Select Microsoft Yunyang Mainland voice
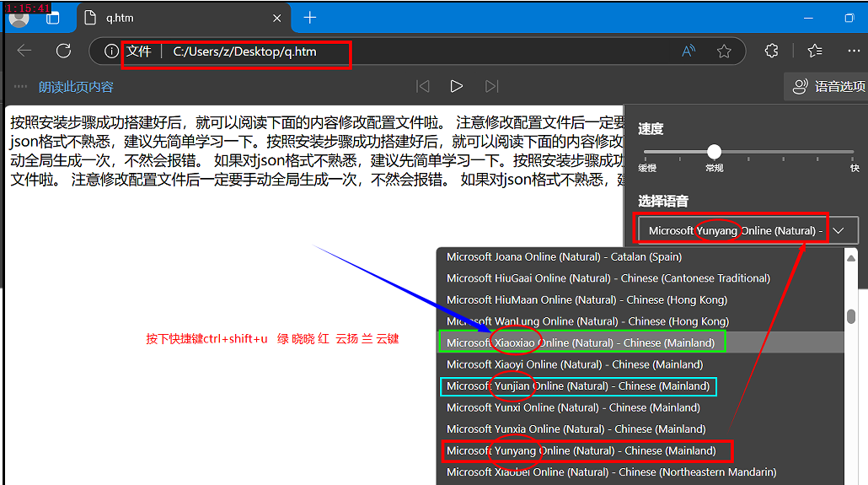 (640, 450)
